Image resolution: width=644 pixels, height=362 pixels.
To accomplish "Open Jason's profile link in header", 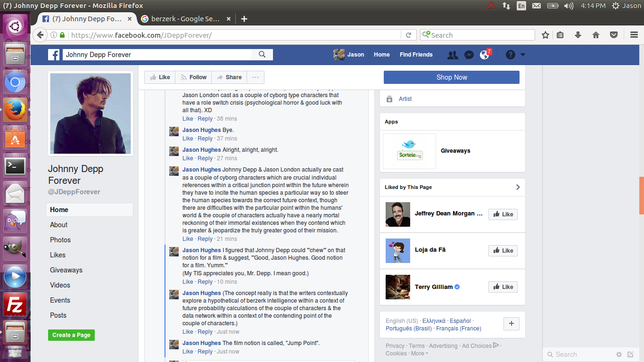I will [349, 55].
